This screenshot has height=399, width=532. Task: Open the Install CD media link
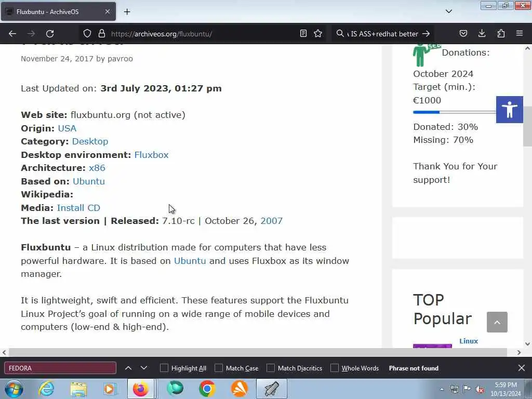(78, 208)
